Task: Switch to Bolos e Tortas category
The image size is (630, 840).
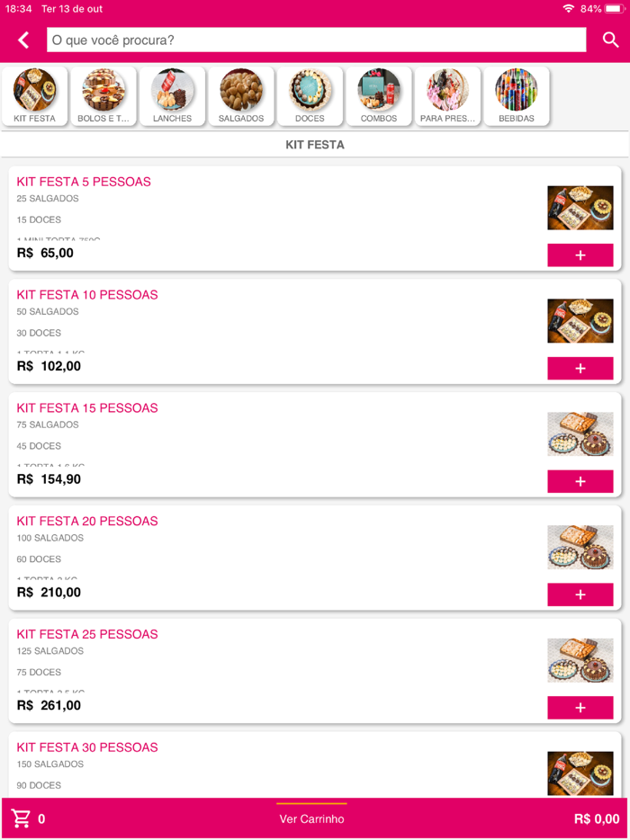Action: coord(103,96)
